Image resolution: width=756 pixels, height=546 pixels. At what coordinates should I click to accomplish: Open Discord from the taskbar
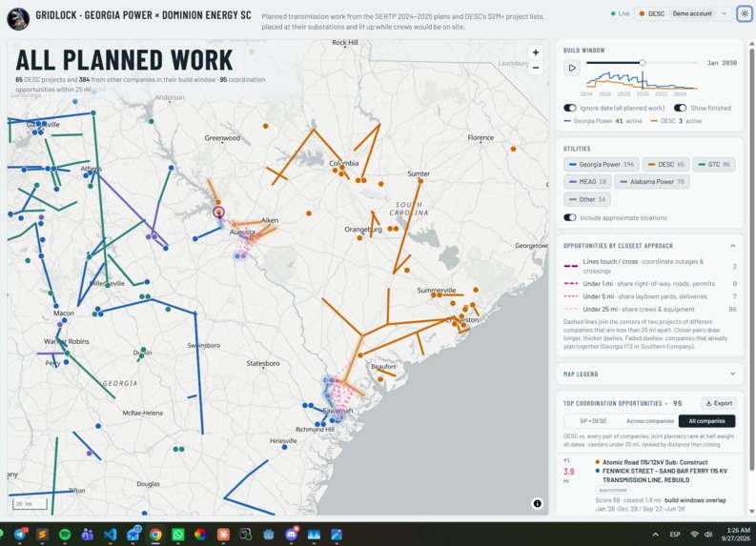coord(291,534)
